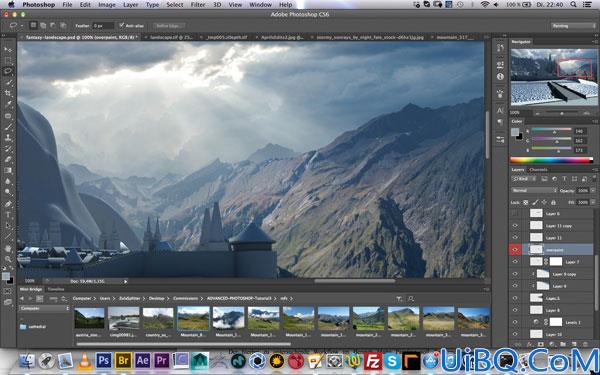600x375 pixels.
Task: Toggle lock transparent pixels in Layers panel
Action: pyautogui.click(x=526, y=202)
